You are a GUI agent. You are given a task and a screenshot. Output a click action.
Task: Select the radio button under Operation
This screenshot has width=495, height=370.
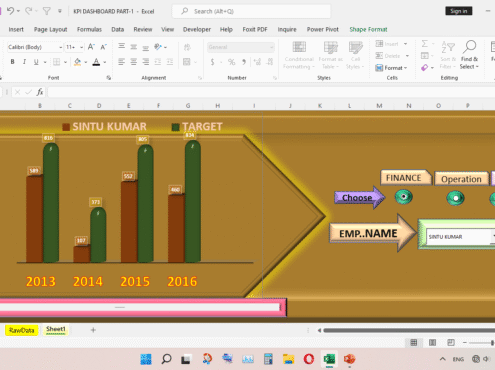(455, 198)
